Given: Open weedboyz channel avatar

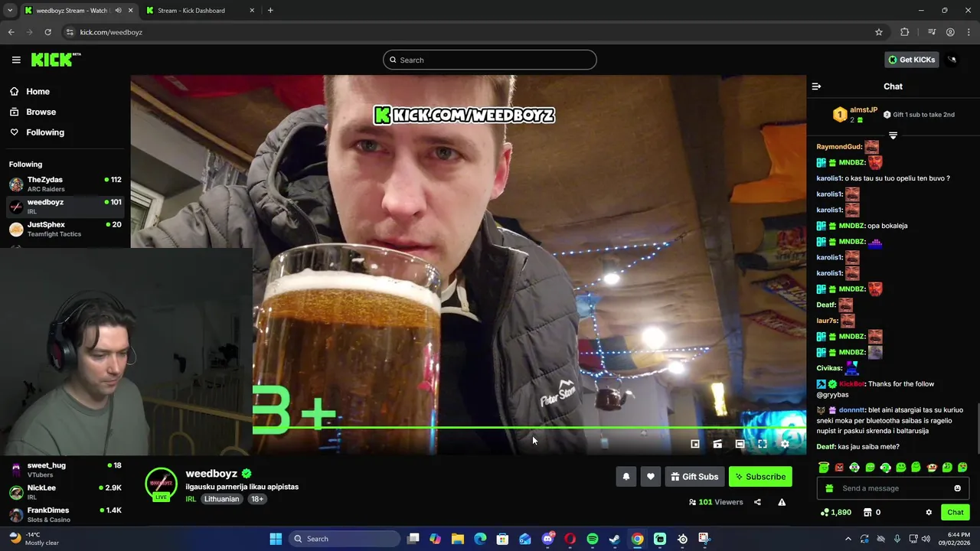Looking at the screenshot, I should pyautogui.click(x=161, y=484).
